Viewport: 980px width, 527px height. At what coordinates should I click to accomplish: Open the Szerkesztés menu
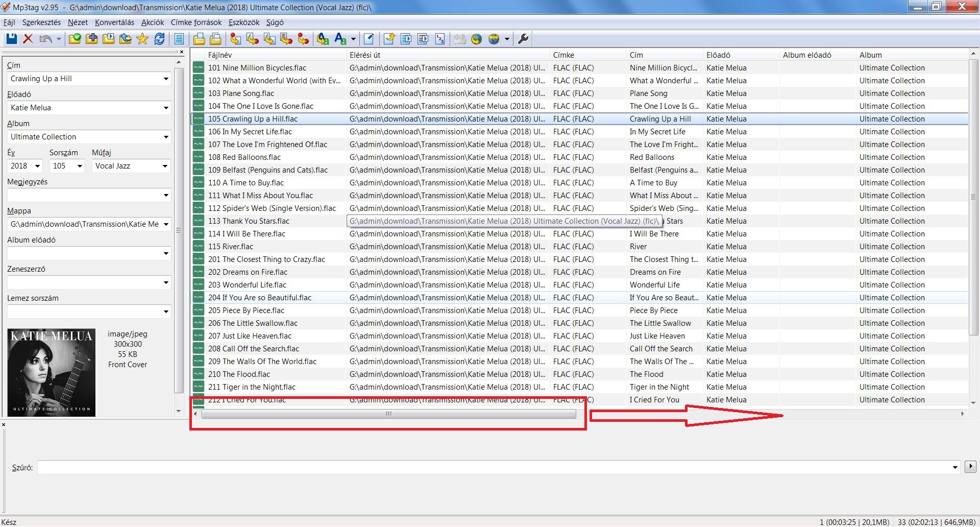41,22
